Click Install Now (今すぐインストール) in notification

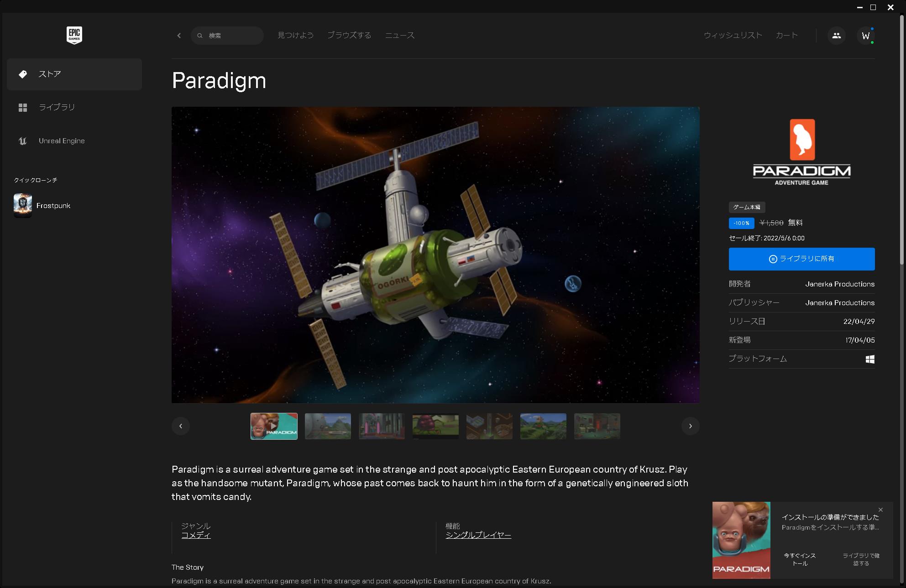coord(800,559)
